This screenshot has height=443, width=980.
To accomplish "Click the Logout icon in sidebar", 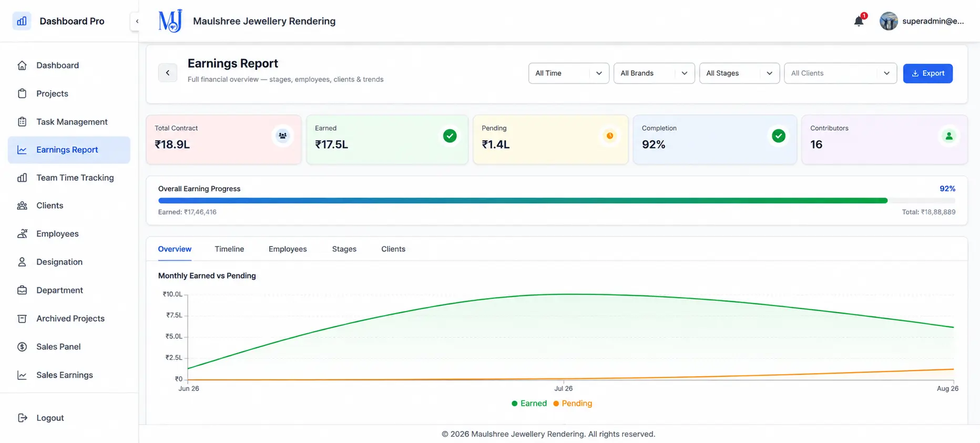I will [x=22, y=418].
